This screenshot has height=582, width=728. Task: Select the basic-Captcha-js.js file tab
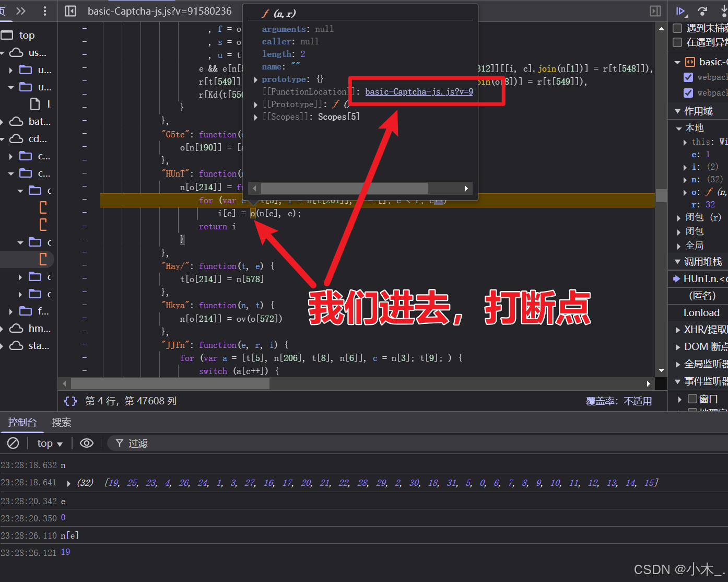click(x=159, y=11)
